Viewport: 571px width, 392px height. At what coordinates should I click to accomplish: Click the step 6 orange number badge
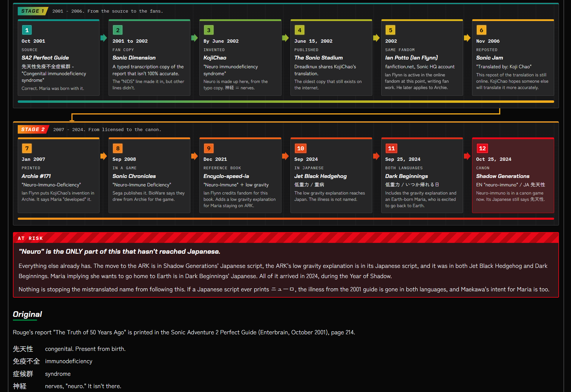click(481, 30)
